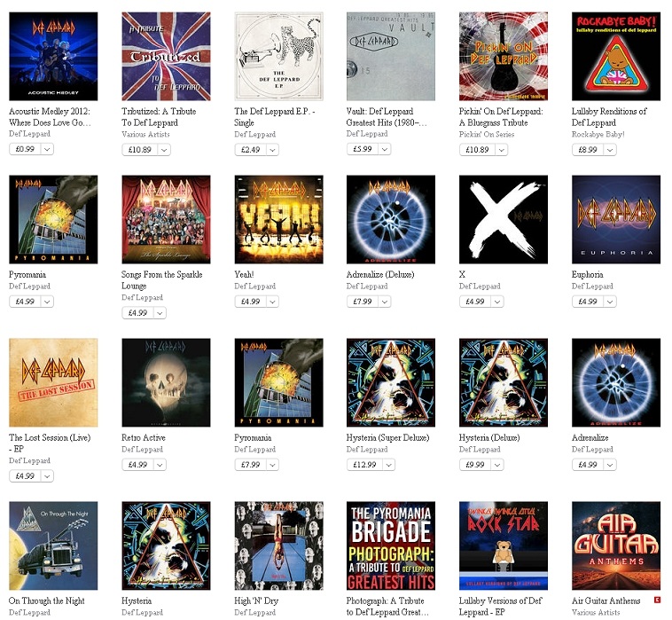Open the Pyromania album cover priced £4.99

point(53,219)
